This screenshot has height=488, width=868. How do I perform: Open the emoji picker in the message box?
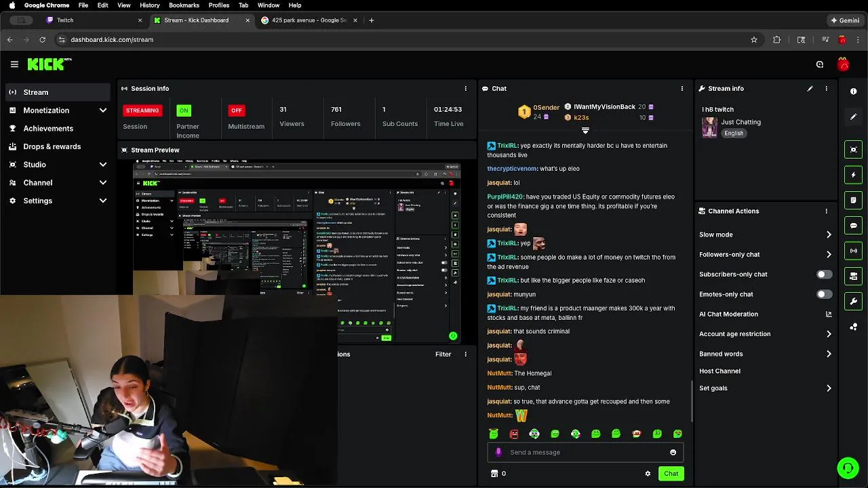click(x=673, y=452)
